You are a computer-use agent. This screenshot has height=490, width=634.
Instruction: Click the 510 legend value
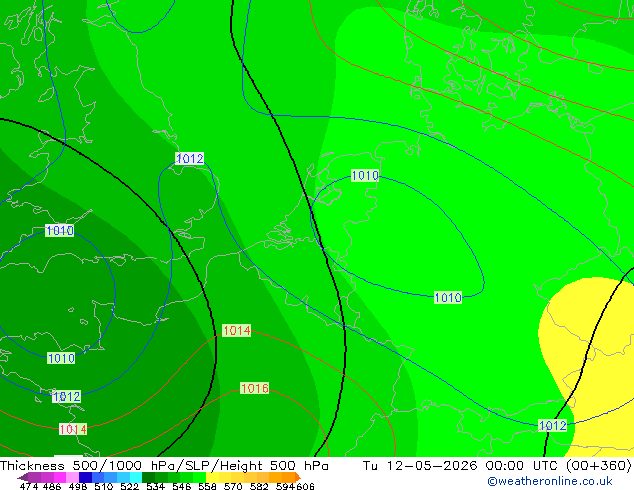coord(104,486)
